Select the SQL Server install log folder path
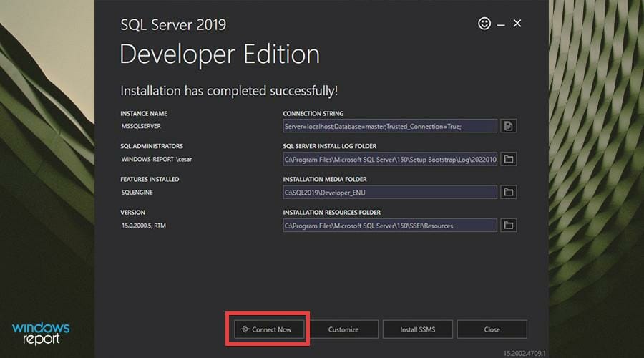The height and width of the screenshot is (358, 644). [390, 159]
